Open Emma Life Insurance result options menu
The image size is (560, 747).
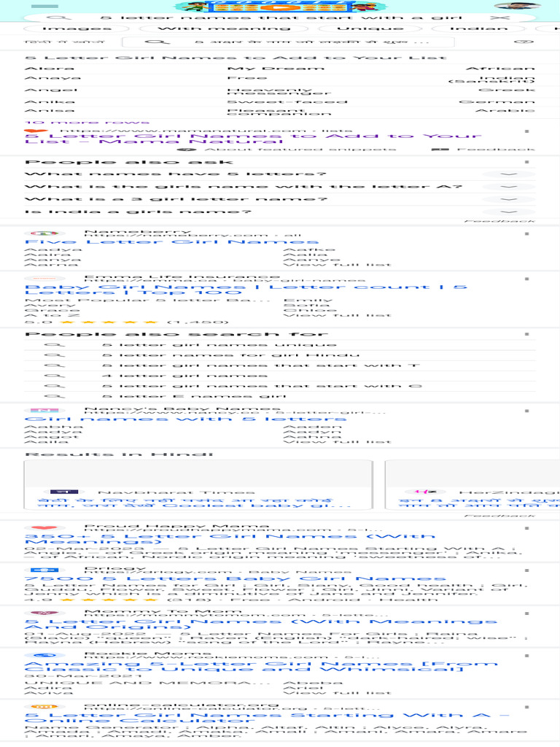(526, 279)
